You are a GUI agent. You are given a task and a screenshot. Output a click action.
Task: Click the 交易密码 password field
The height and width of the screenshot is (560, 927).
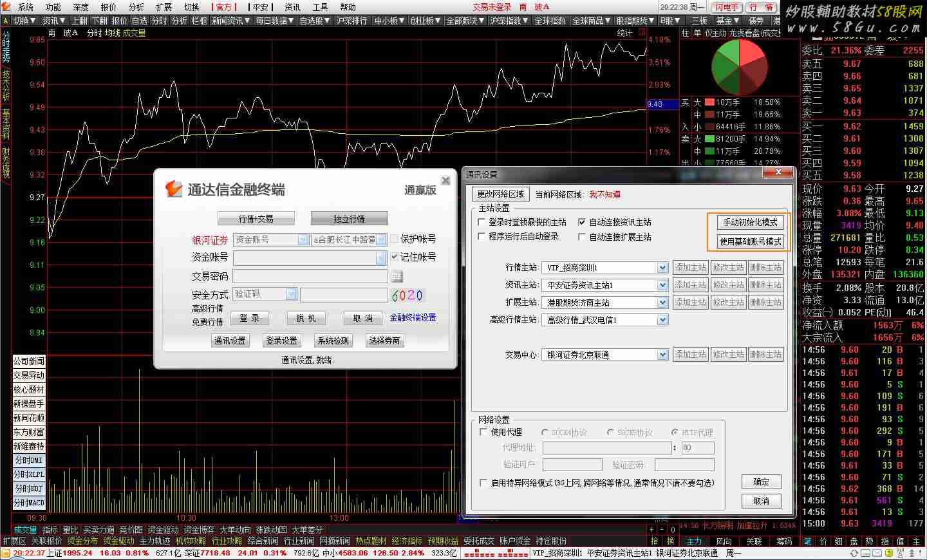click(x=310, y=276)
